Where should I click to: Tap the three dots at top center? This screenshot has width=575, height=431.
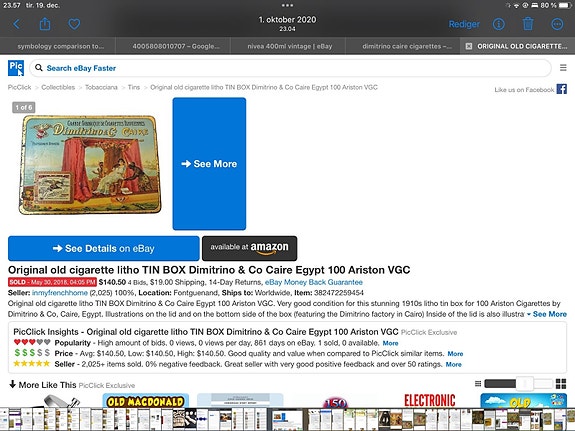click(x=287, y=5)
